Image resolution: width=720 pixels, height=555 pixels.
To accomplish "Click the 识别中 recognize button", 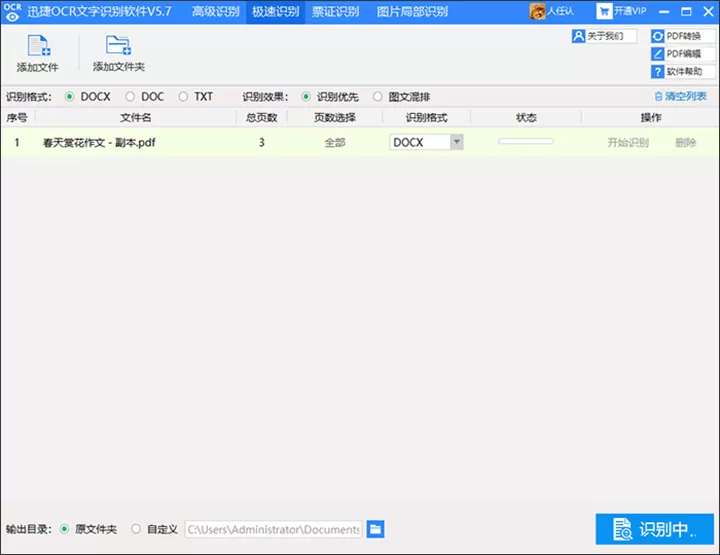I will 655,529.
